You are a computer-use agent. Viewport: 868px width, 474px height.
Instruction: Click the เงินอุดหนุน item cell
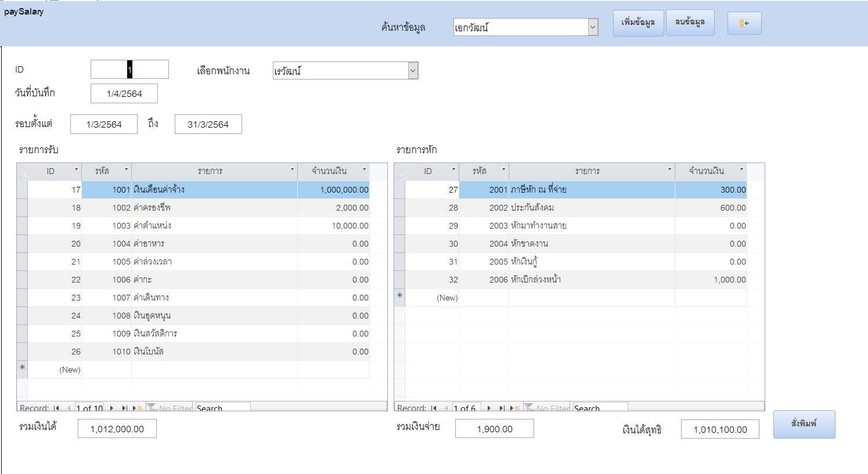pos(214,316)
